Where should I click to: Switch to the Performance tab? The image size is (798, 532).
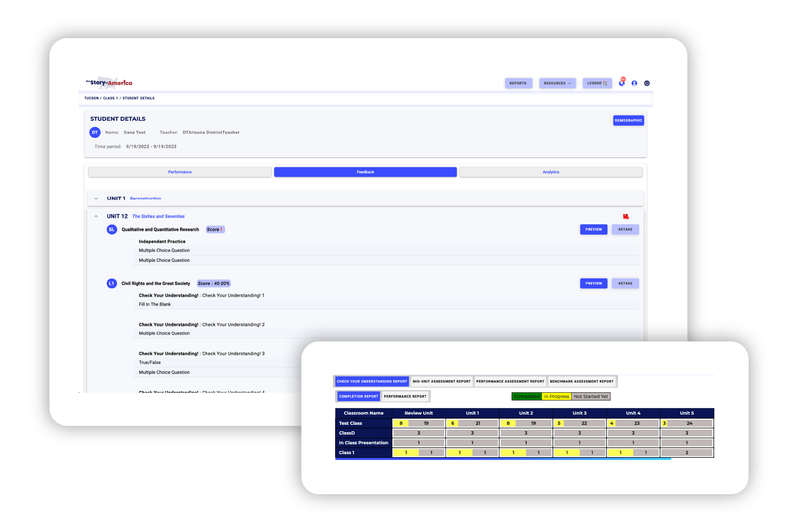[x=180, y=172]
